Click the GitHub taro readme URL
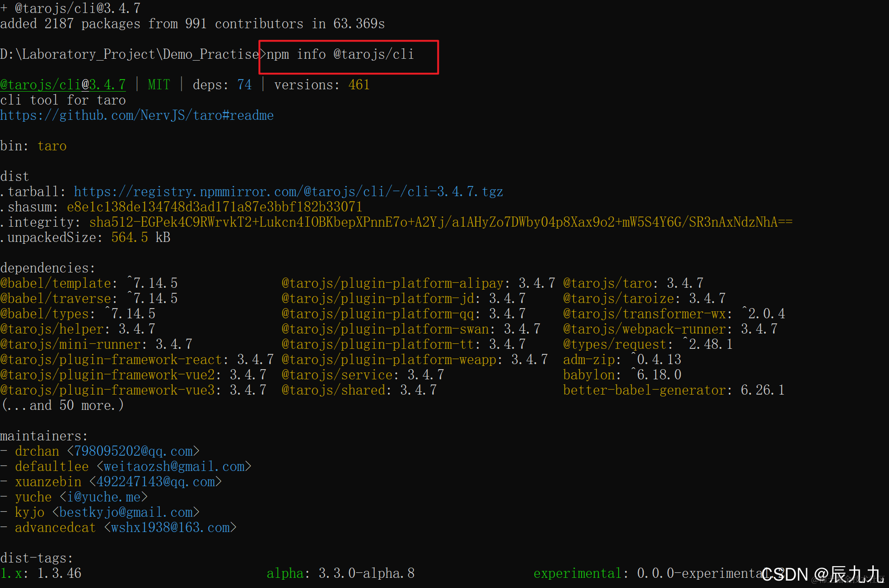The height and width of the screenshot is (588, 889). (137, 115)
